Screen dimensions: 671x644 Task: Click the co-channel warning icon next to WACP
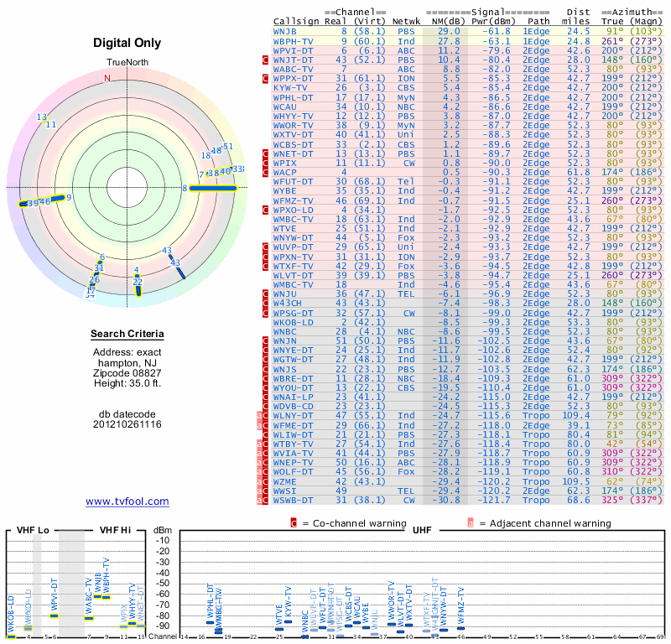[x=265, y=171]
